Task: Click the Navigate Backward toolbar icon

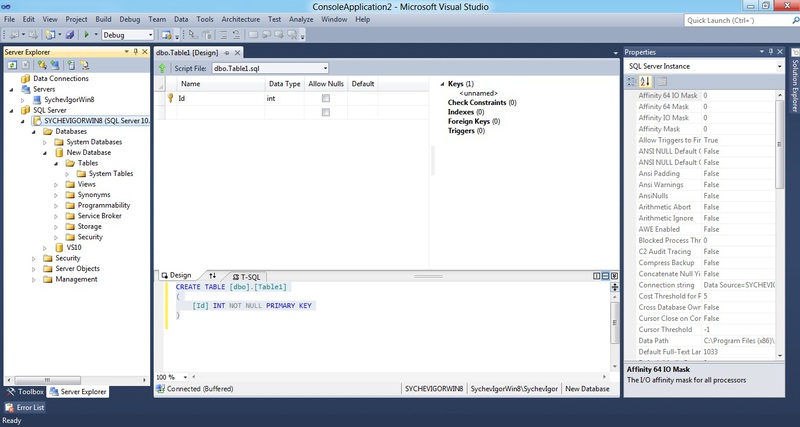Action: coord(13,35)
